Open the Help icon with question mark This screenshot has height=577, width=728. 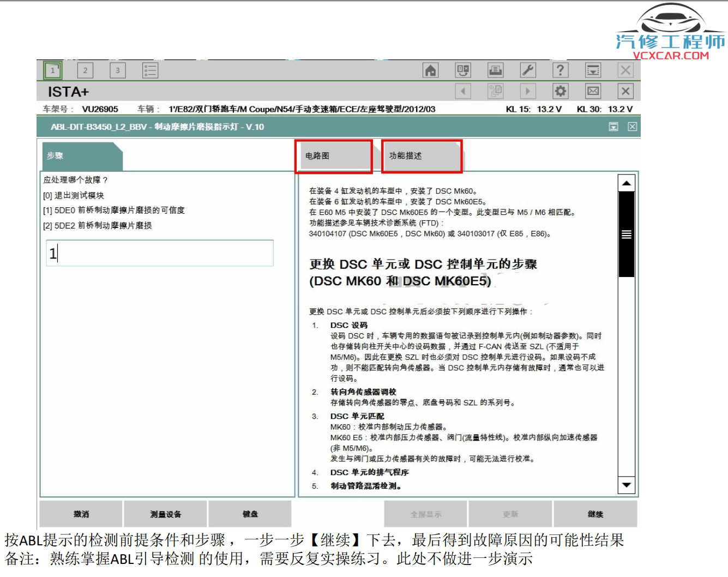(x=560, y=70)
